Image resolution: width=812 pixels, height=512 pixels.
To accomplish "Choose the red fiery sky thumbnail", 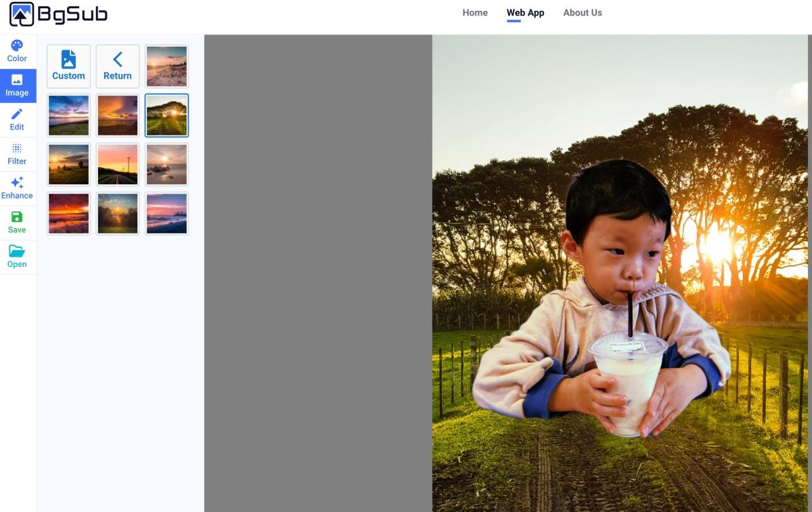I will 68,213.
